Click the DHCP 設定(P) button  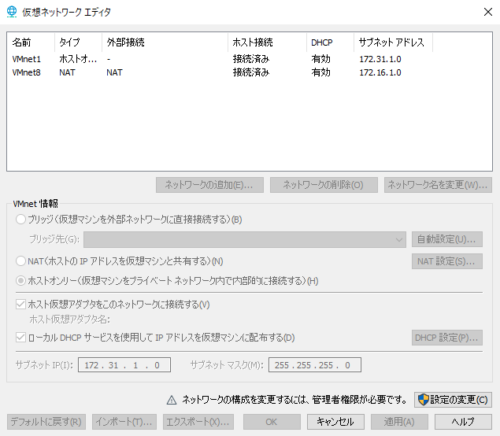[447, 338]
